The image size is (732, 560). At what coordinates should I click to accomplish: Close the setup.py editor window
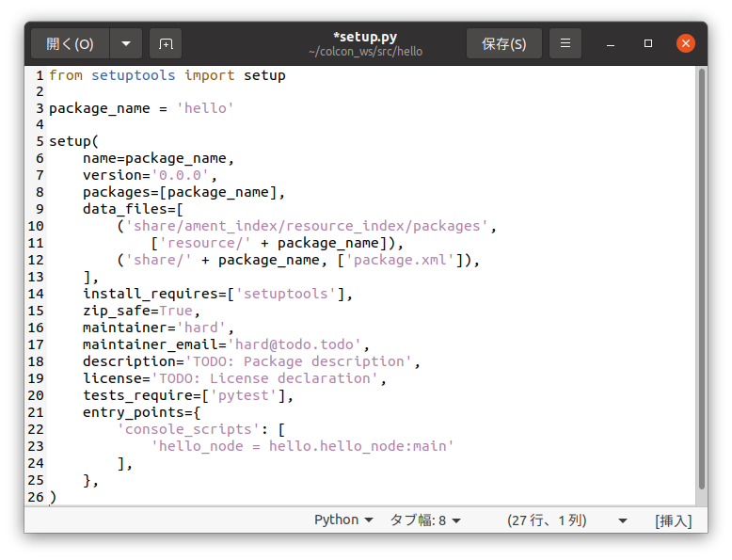[686, 43]
